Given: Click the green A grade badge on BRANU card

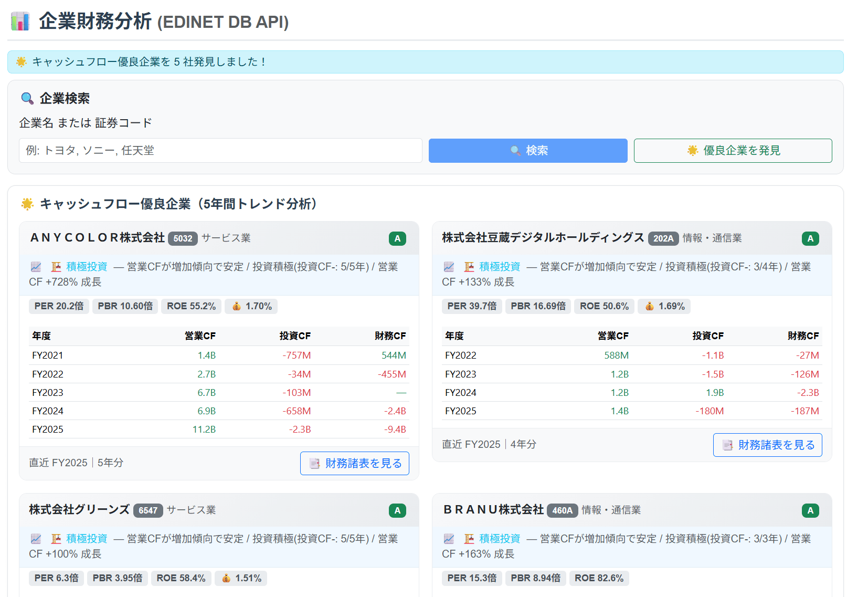Looking at the screenshot, I should [810, 510].
